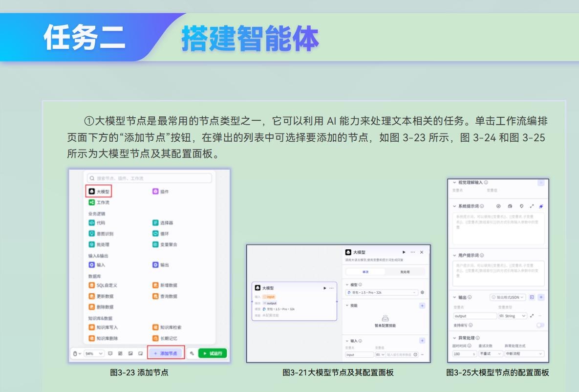Pick the 工作流 workflow node
The height and width of the screenshot is (392, 579).
click(x=99, y=202)
